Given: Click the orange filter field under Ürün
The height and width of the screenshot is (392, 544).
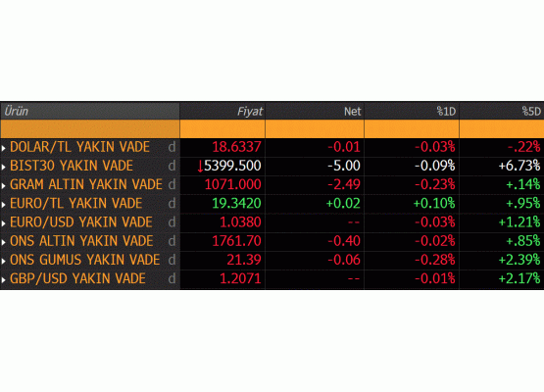Looking at the screenshot, I should point(90,128).
